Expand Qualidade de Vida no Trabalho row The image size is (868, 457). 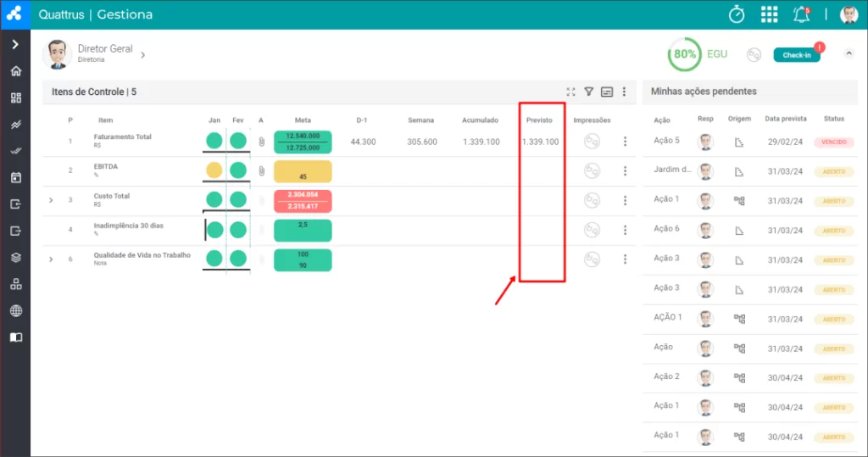[x=51, y=259]
